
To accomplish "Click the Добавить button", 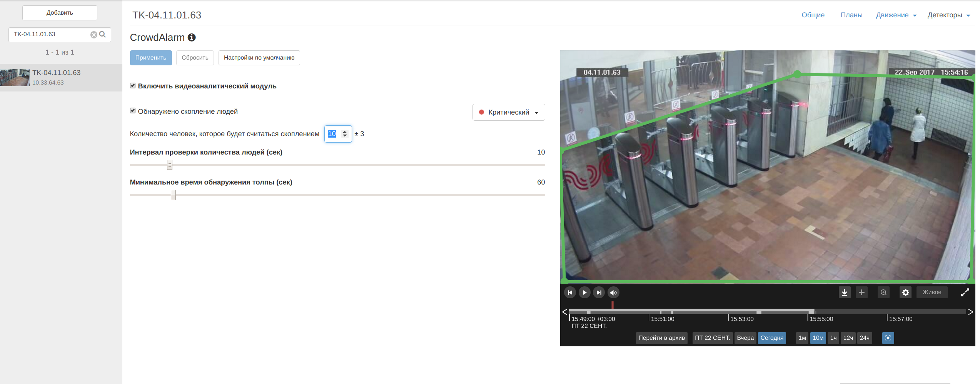I will tap(60, 13).
